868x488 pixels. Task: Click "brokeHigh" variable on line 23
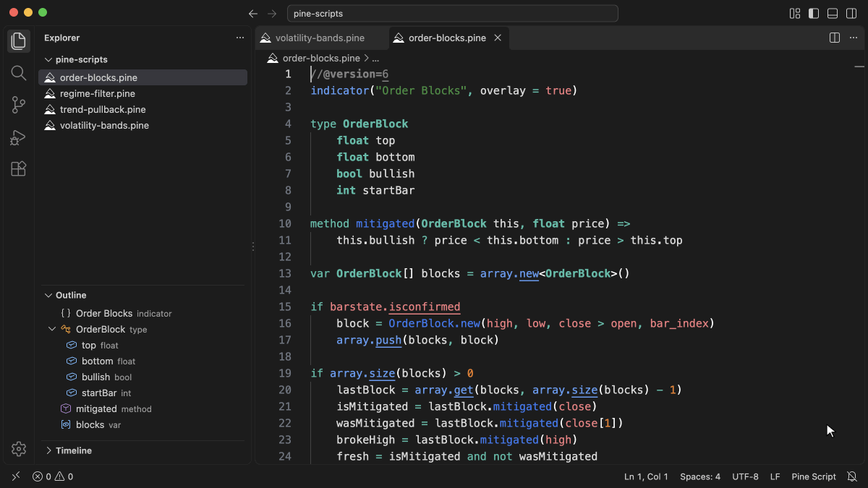[365, 440]
